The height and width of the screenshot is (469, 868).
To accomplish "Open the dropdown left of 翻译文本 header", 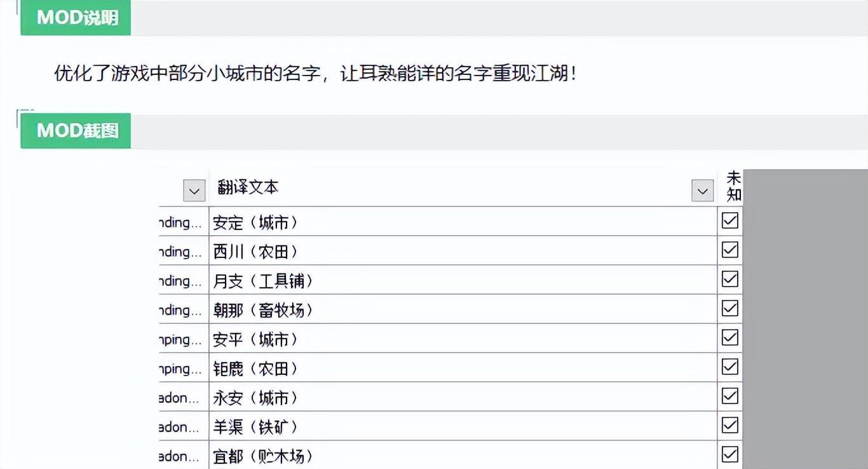I will pyautogui.click(x=194, y=191).
